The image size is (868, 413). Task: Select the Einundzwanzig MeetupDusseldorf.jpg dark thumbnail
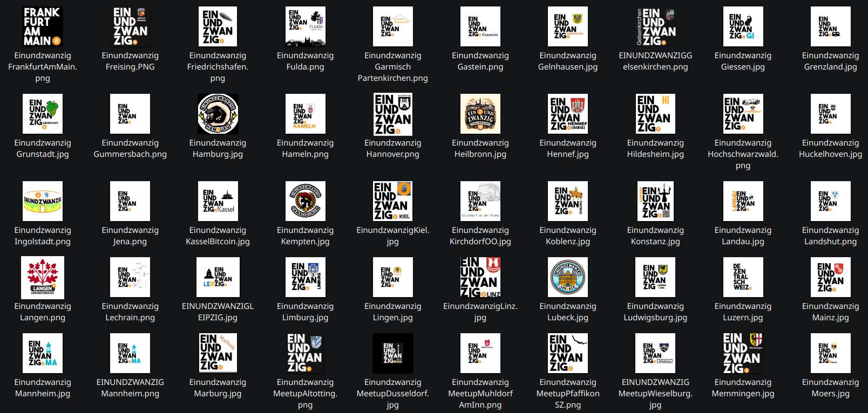coord(392,353)
